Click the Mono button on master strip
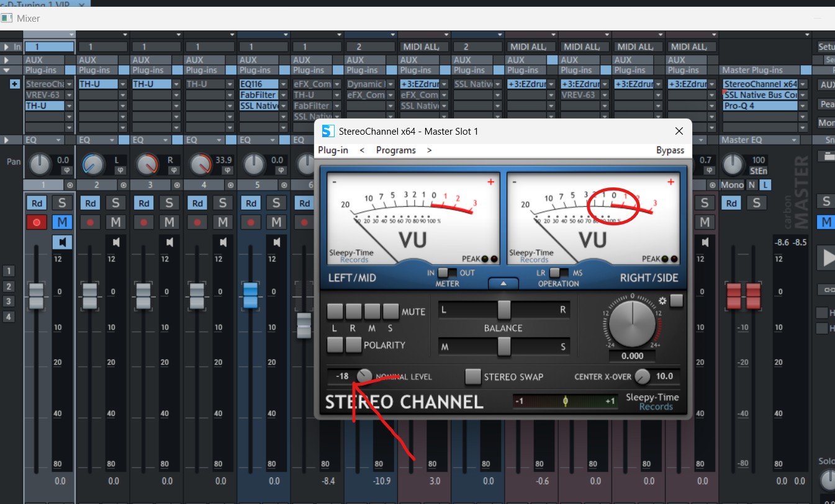835x504 pixels. [732, 185]
